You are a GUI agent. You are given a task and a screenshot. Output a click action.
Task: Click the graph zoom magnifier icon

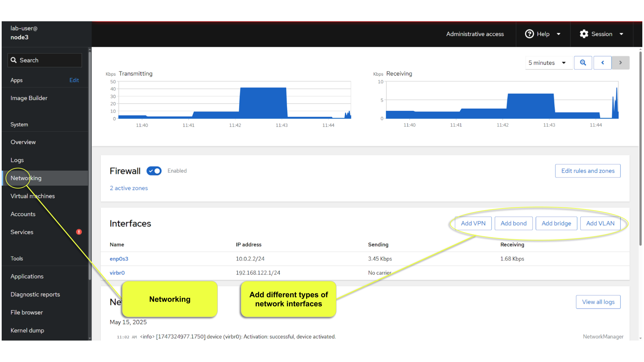pyautogui.click(x=583, y=63)
